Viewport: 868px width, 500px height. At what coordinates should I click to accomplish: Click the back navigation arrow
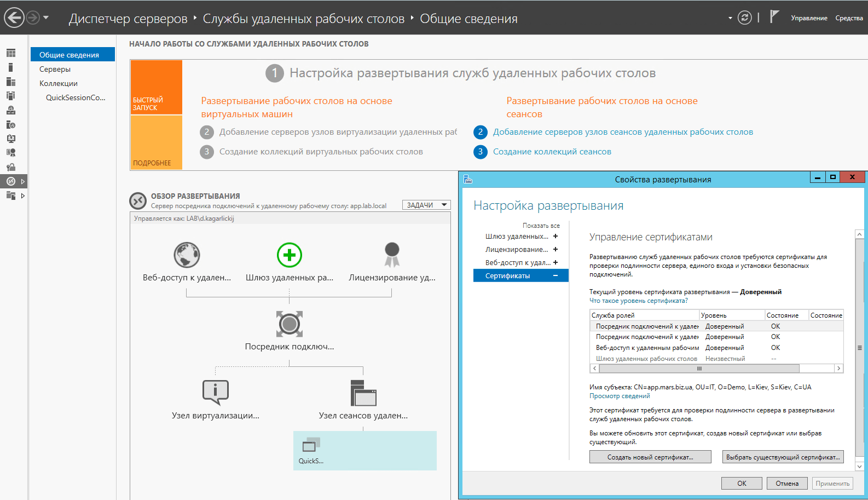(x=14, y=18)
